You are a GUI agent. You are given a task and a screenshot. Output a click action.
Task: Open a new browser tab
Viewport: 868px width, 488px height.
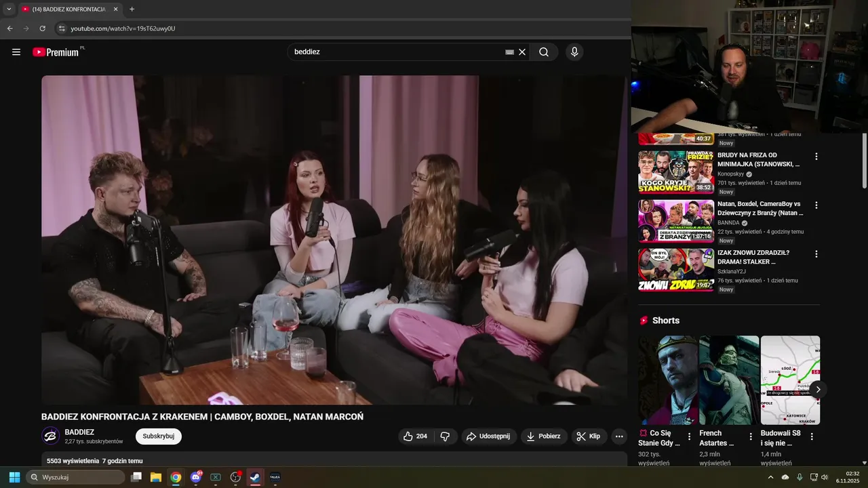point(132,9)
